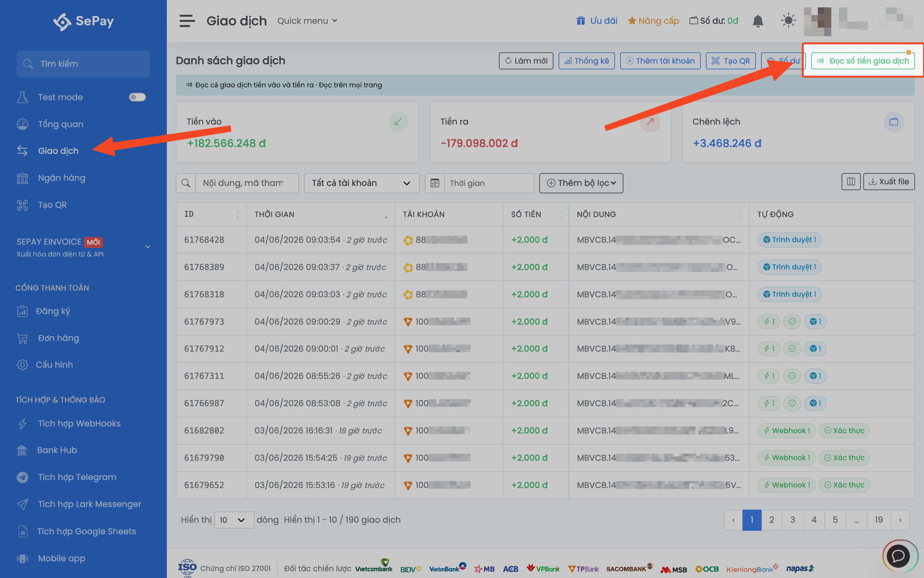
Task: Click the calendar icon beside Thời gian
Action: [x=435, y=183]
